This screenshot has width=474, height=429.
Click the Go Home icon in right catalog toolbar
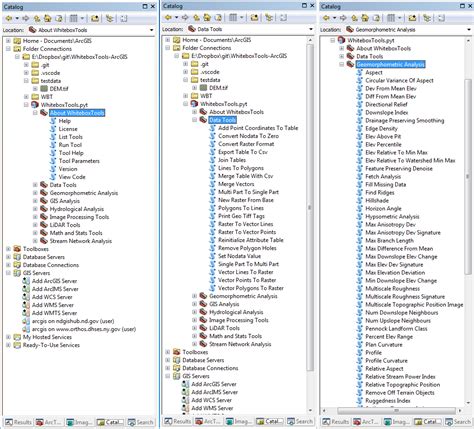(x=365, y=18)
